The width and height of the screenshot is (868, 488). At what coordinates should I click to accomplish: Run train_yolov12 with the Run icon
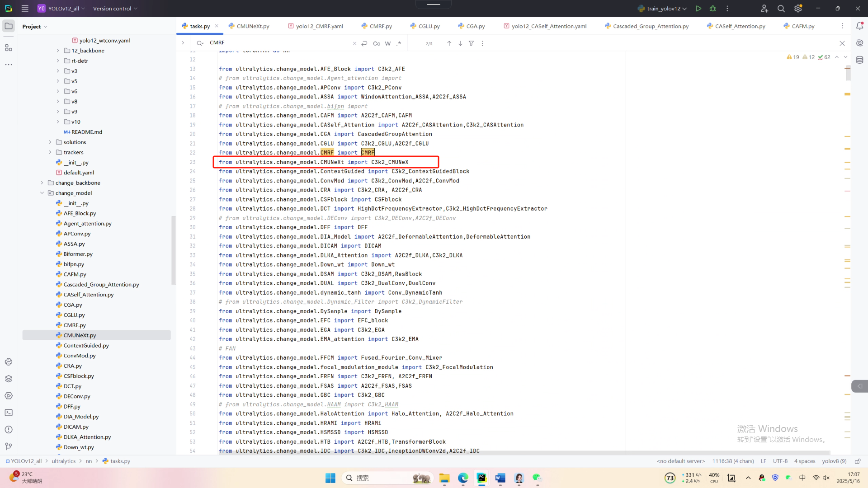[x=698, y=9]
